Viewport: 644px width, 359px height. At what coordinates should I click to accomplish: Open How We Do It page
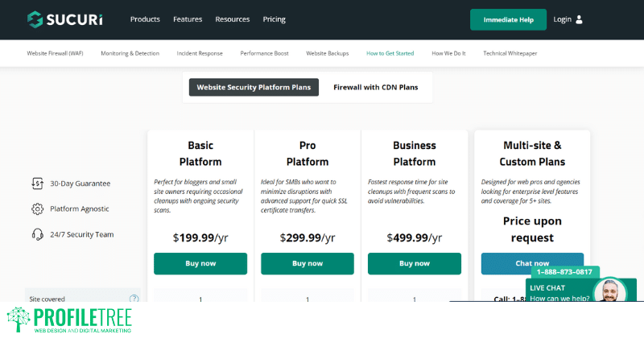[x=448, y=53]
